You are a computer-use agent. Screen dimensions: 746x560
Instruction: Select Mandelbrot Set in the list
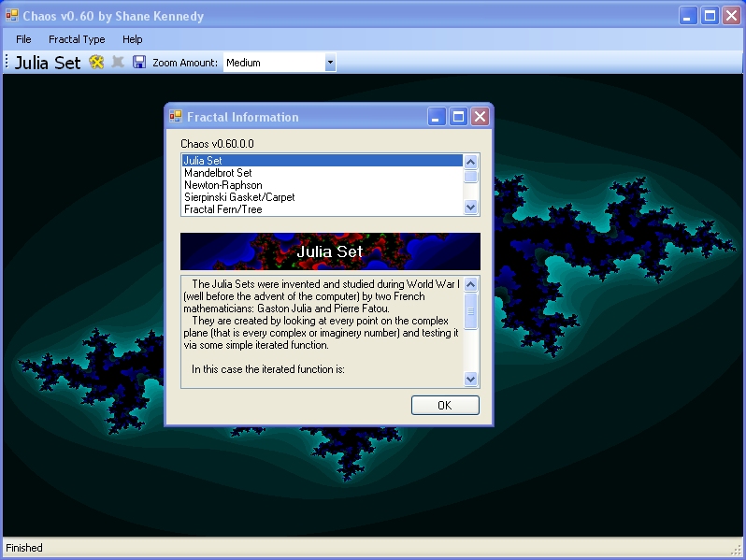(323, 173)
